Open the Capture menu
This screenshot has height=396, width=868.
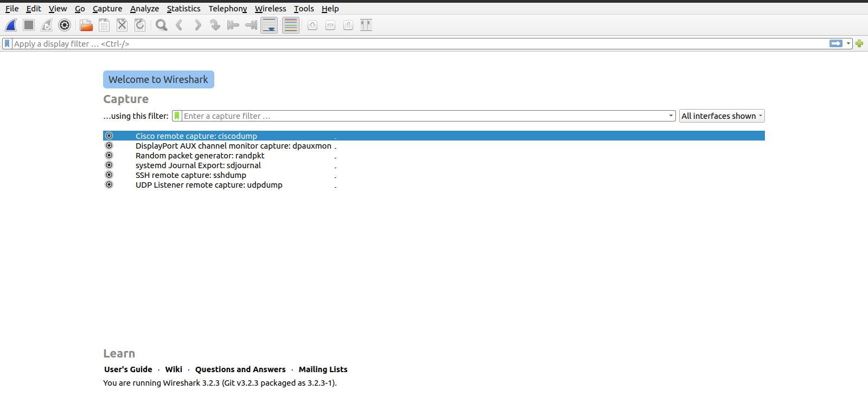(x=107, y=9)
